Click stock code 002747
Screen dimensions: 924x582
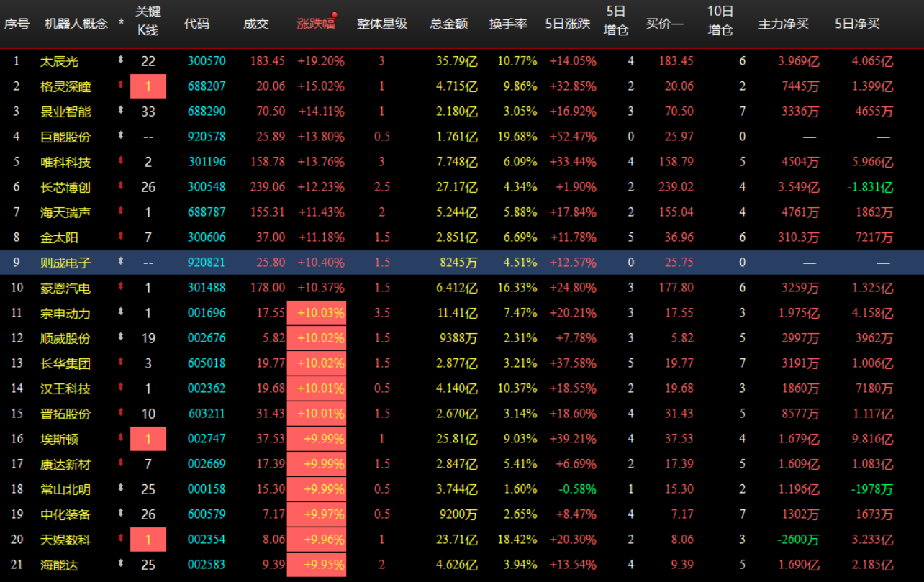pos(207,439)
